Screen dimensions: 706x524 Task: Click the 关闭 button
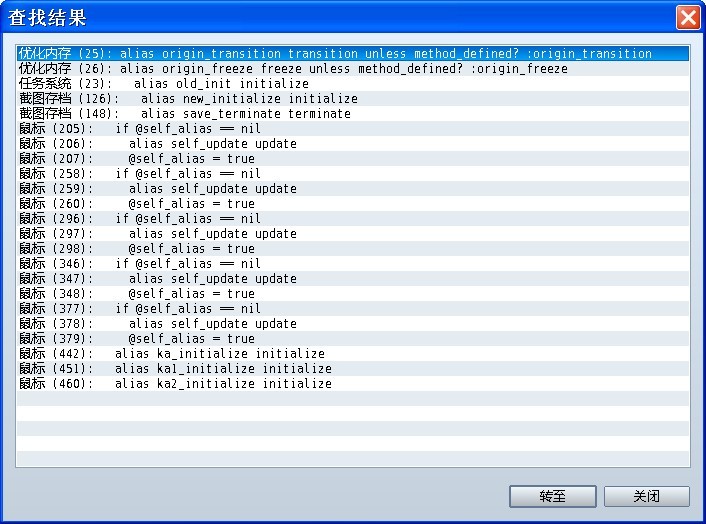647,496
